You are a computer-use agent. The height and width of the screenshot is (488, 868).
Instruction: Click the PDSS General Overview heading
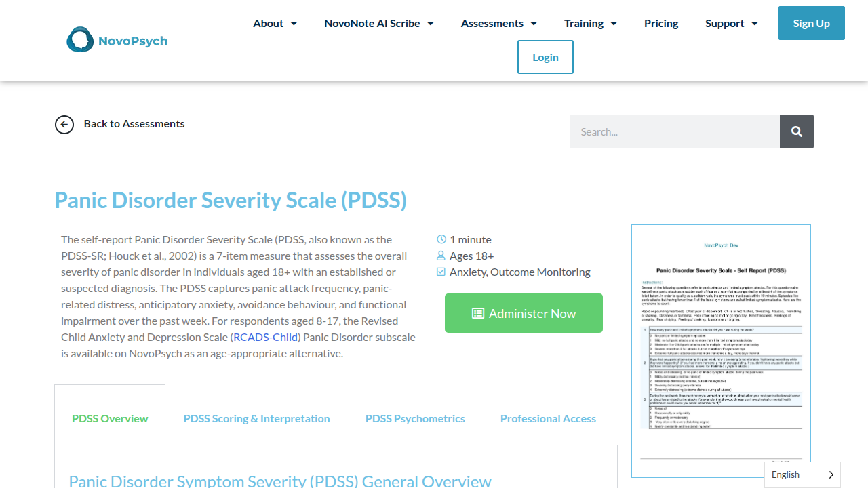(280, 481)
